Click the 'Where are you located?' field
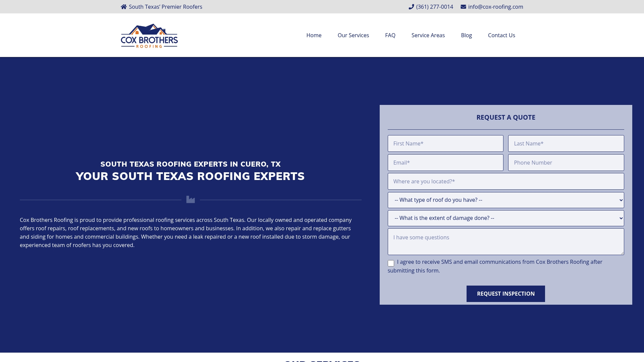 point(506,181)
